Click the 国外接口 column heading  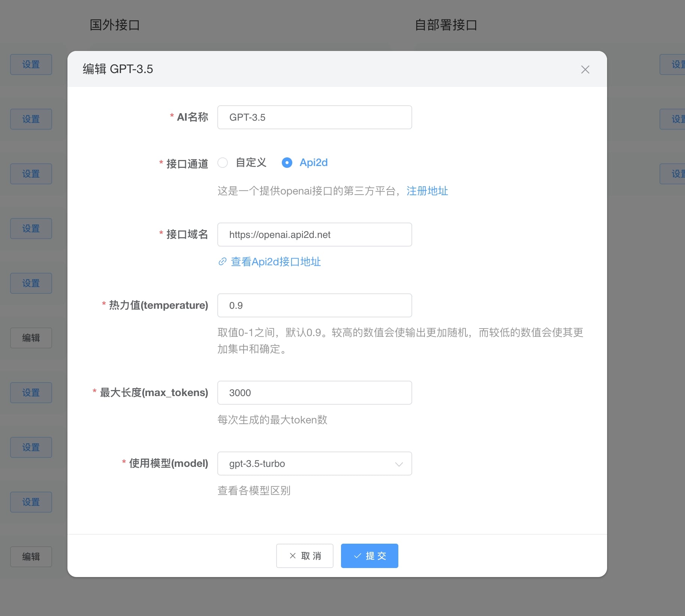click(x=115, y=25)
